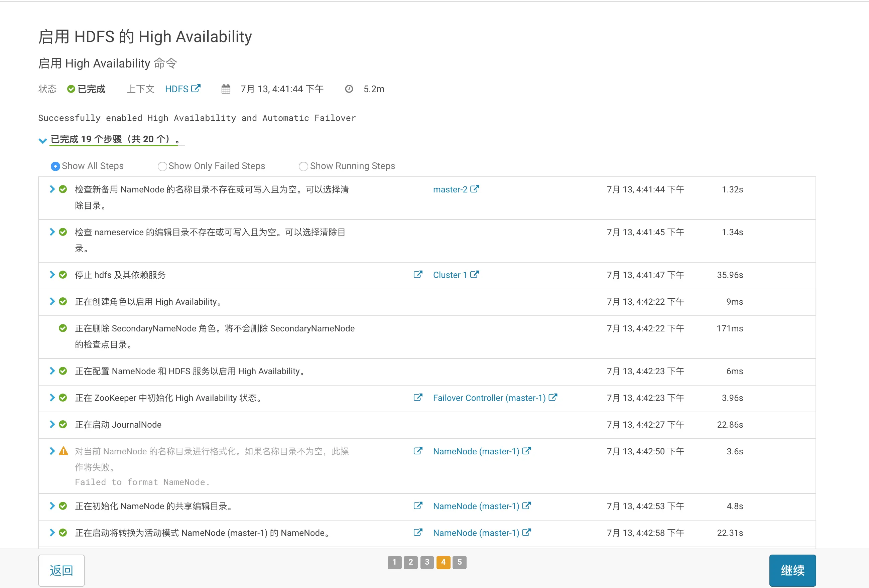Click the 返回 back button
This screenshot has width=869, height=588.
(x=61, y=570)
